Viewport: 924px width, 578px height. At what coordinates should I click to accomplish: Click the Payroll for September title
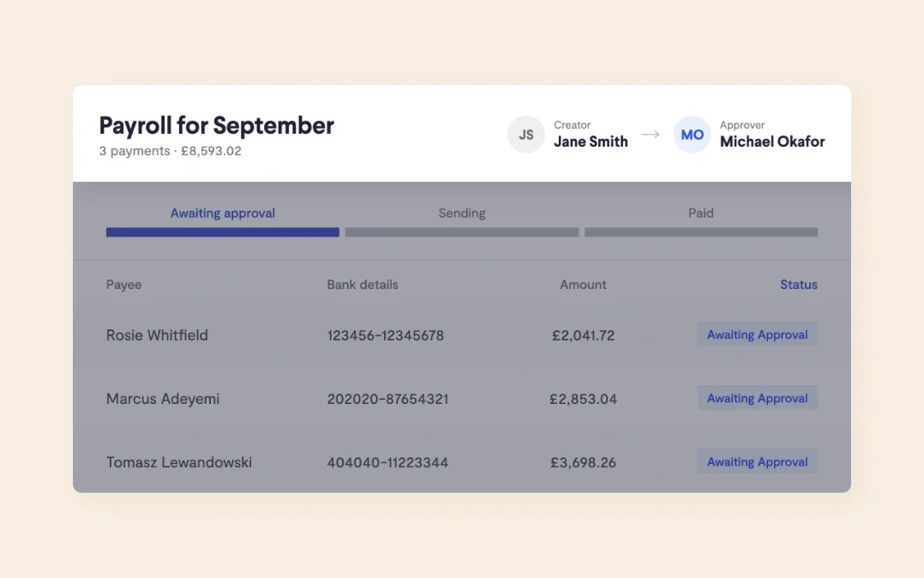[216, 125]
